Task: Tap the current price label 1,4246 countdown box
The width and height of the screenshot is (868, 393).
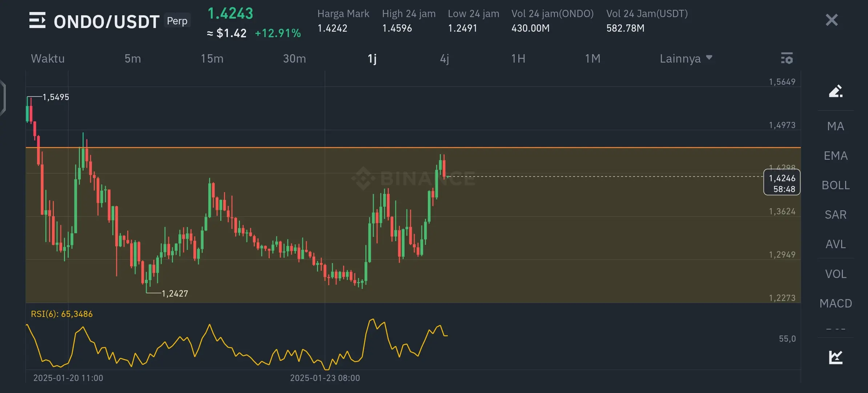Action: pyautogui.click(x=782, y=183)
